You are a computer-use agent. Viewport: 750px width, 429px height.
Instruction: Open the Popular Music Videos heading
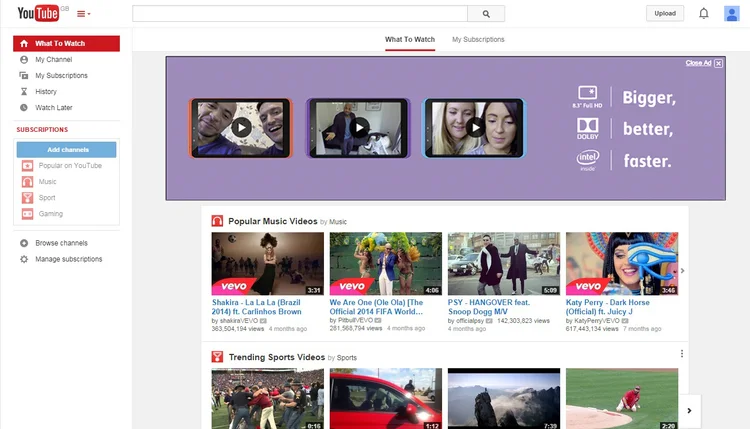pyautogui.click(x=273, y=221)
